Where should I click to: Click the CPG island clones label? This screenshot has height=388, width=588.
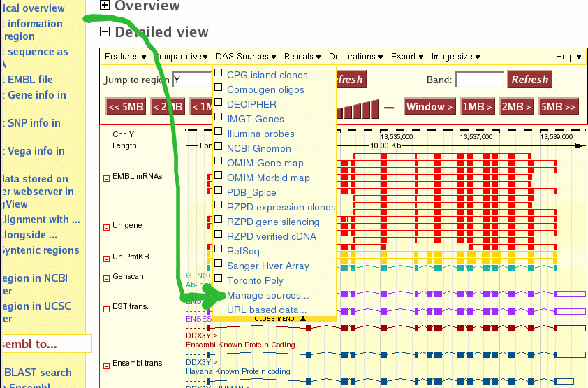tap(267, 75)
